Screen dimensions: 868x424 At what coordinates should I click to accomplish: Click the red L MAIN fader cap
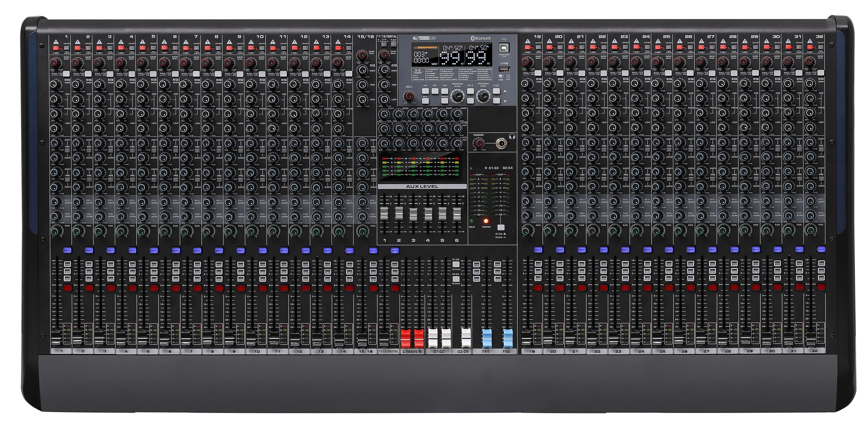coord(405,338)
